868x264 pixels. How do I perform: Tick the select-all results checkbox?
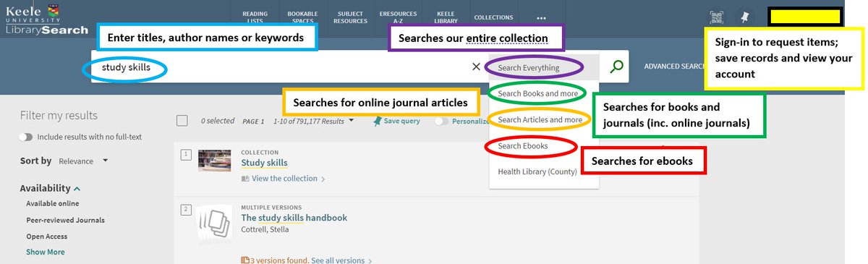pyautogui.click(x=182, y=121)
